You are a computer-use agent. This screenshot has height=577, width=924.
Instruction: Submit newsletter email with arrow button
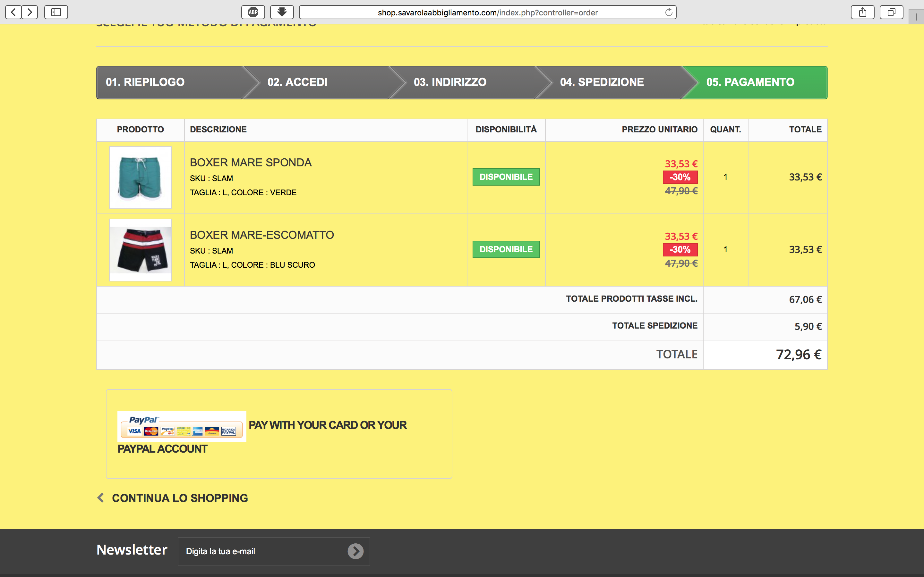[355, 551]
